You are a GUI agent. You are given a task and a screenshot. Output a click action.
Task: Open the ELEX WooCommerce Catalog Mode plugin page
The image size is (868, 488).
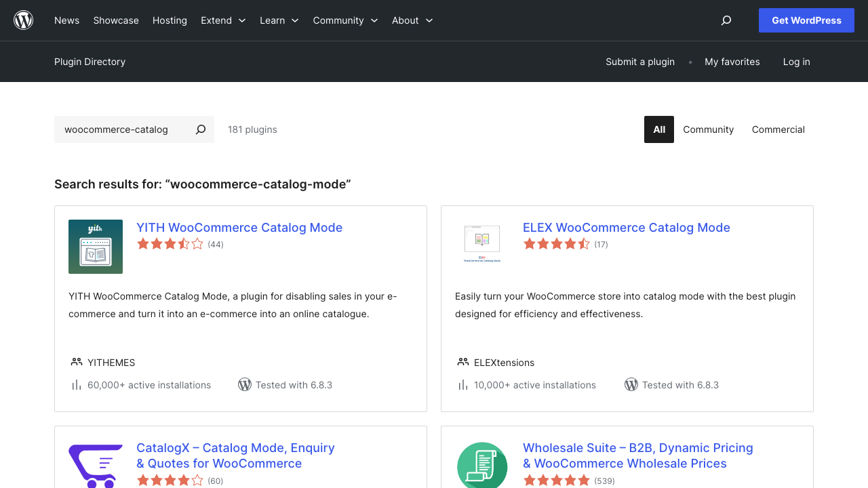[626, 227]
